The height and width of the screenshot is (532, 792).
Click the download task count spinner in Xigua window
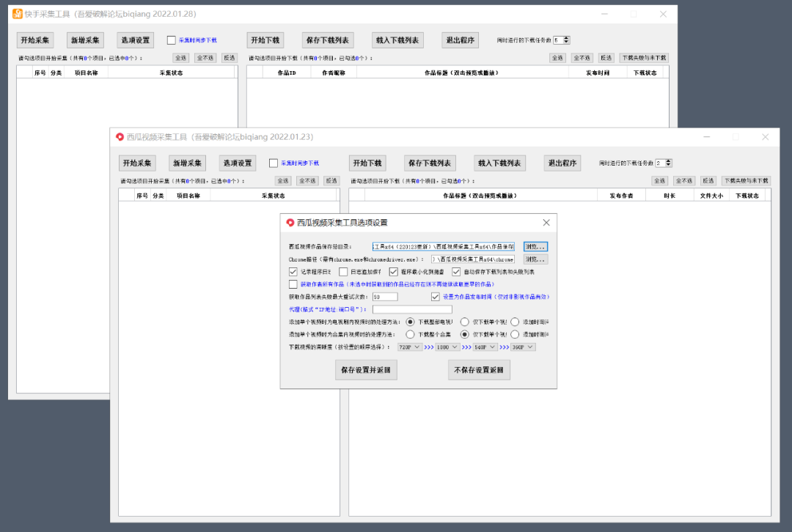(664, 163)
